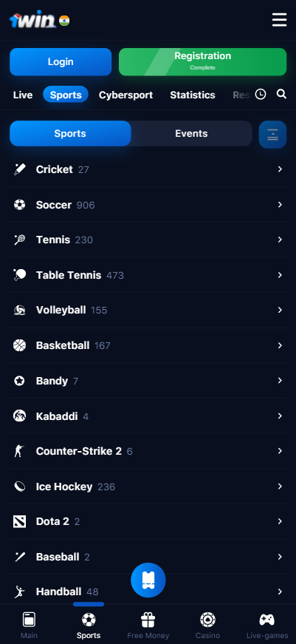This screenshot has height=644, width=296.
Task: Open the hamburger menu
Action: pyautogui.click(x=279, y=20)
